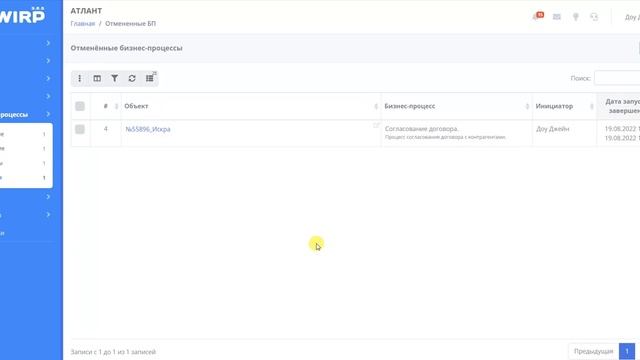Click the WIRP logo
The width and height of the screenshot is (640, 360).
(22, 16)
